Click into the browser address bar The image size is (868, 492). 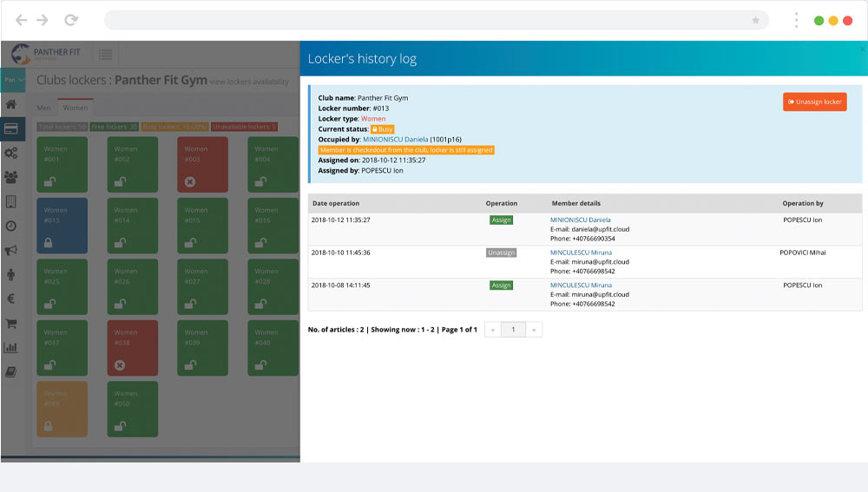(x=437, y=21)
